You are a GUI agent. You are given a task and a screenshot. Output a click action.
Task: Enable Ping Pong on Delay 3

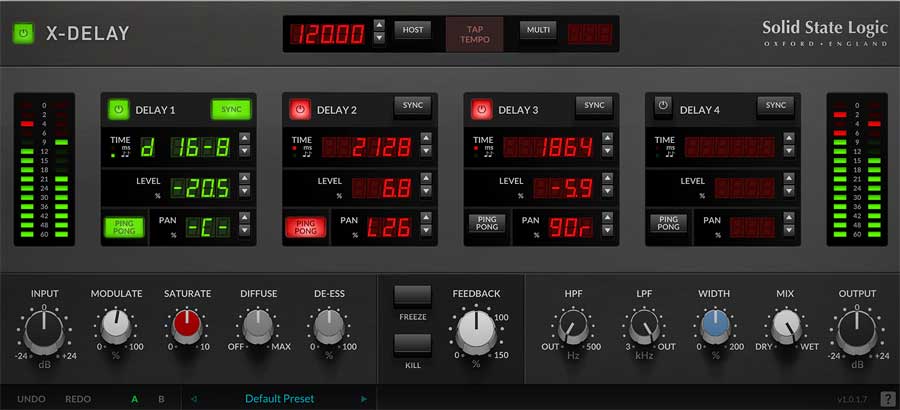487,223
